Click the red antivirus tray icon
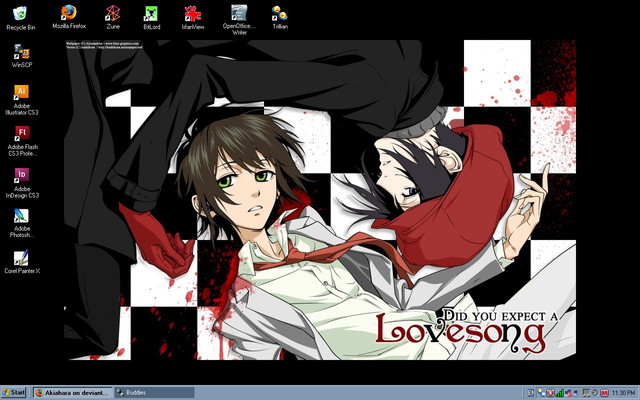640x400 pixels. coord(550,393)
